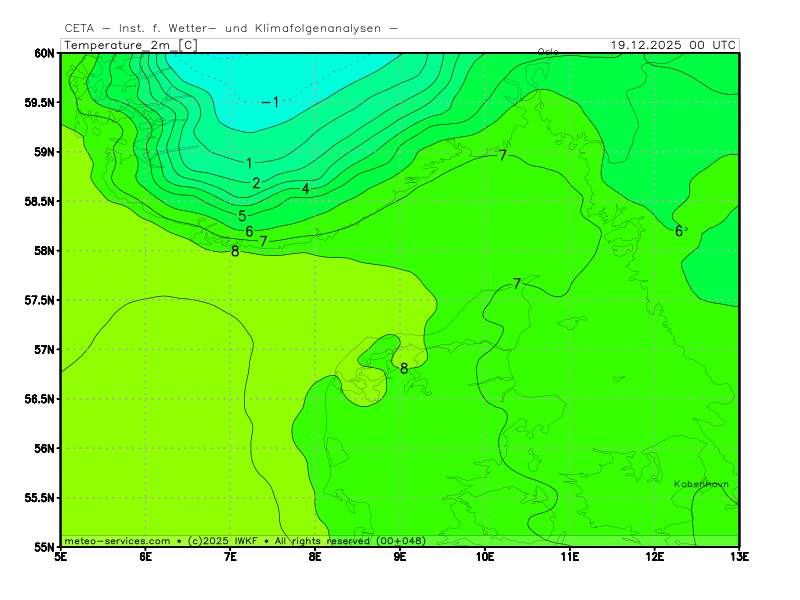Click the 57N latitude axis label

click(x=44, y=350)
